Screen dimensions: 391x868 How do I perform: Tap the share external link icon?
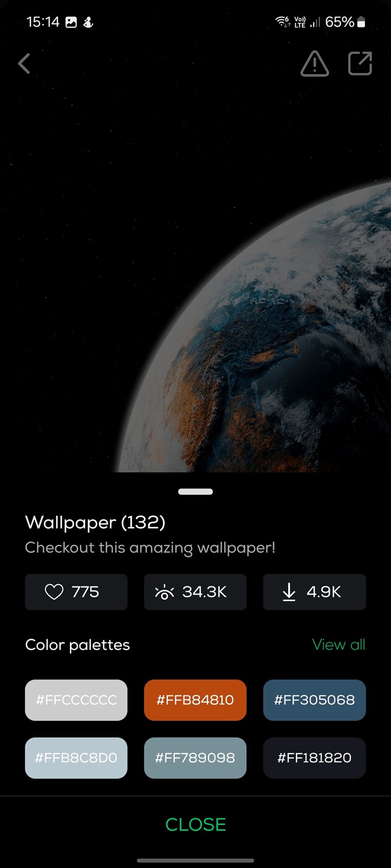(x=360, y=63)
